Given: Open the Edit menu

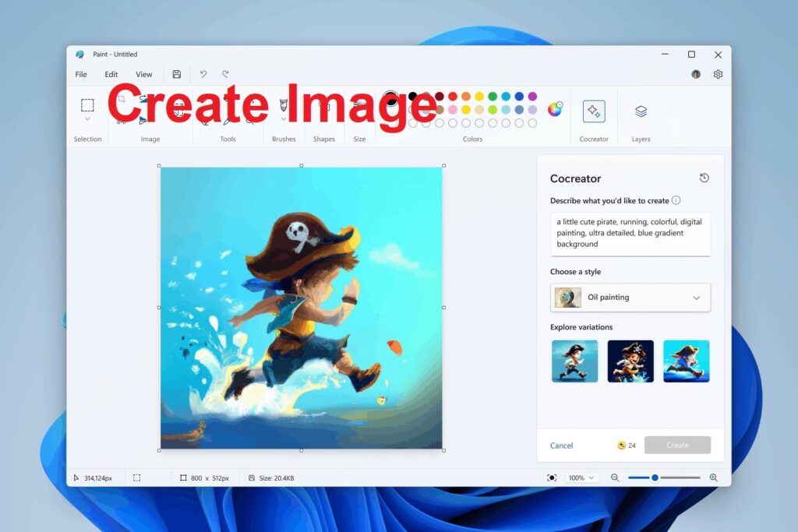Looking at the screenshot, I should click(111, 74).
